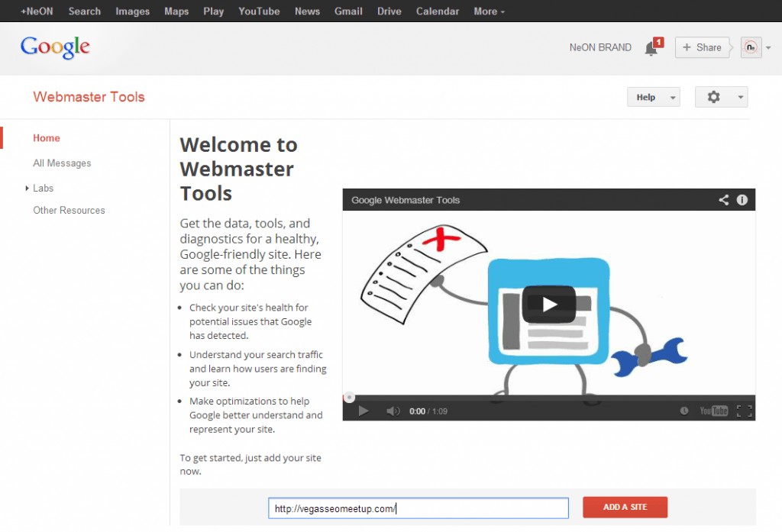This screenshot has height=532, width=782.
Task: Click the site URL input field
Action: 418,508
